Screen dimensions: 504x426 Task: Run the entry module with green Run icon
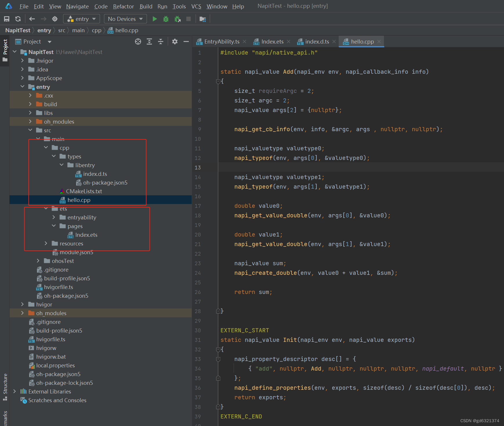coord(155,19)
